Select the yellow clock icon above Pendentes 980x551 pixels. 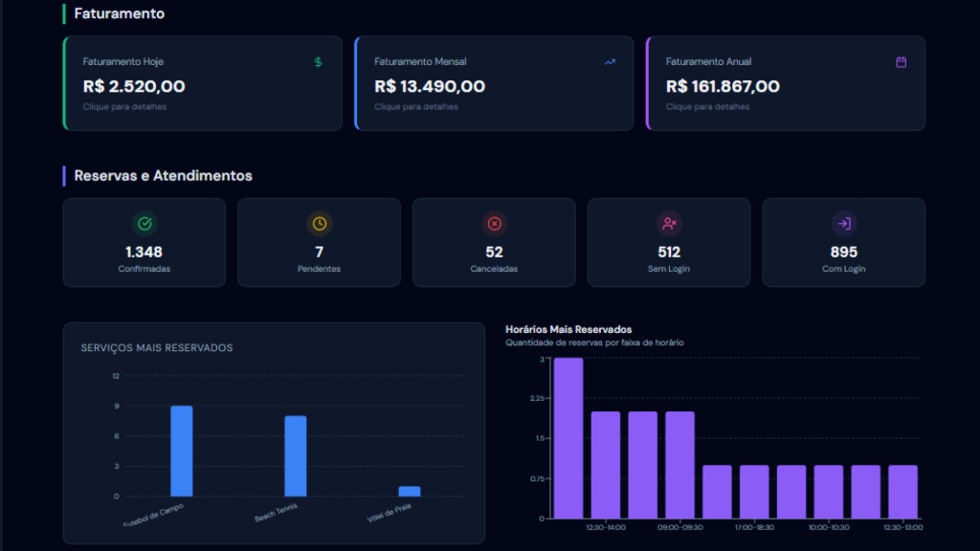[x=319, y=225]
